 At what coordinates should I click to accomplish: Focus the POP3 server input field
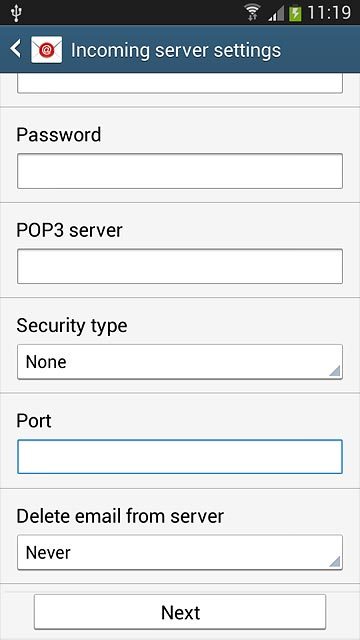pyautogui.click(x=180, y=266)
